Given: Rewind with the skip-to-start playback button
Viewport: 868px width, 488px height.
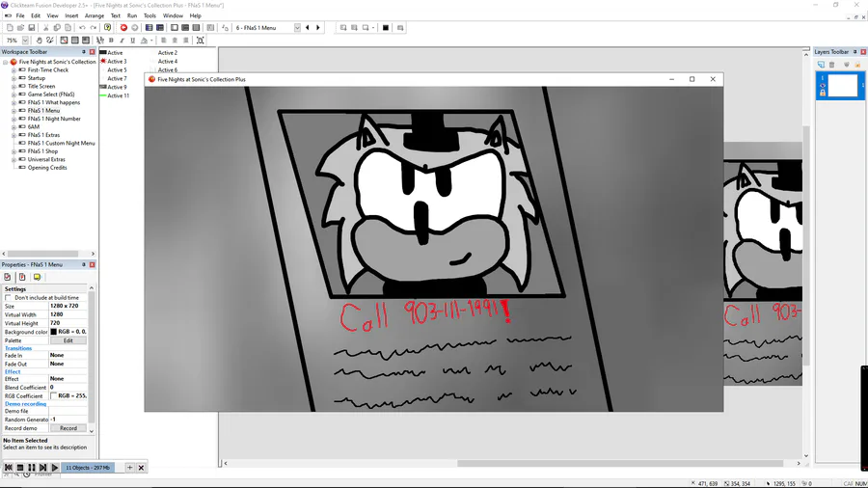Looking at the screenshot, I should (9, 468).
